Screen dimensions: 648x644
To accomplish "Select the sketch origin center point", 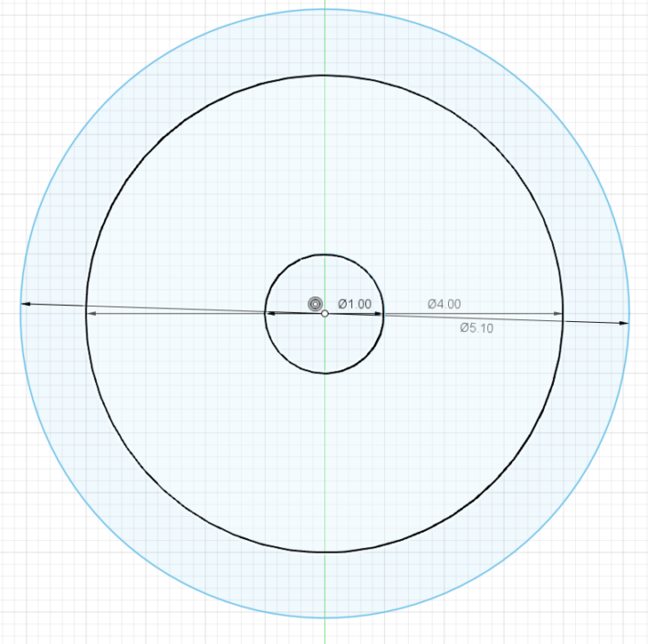I will tap(325, 314).
